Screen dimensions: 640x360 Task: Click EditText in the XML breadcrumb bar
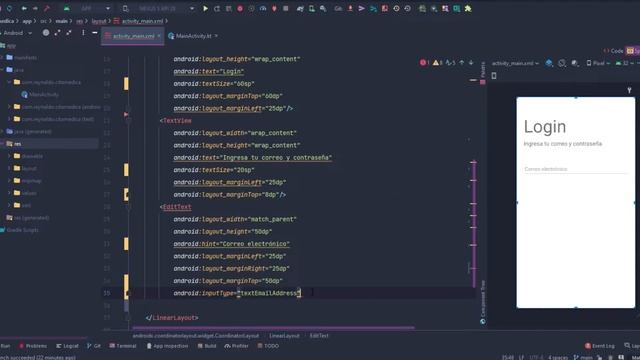tap(319, 336)
